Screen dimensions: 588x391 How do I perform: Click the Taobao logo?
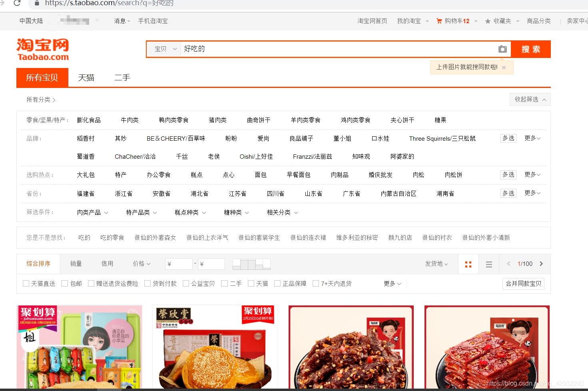[x=43, y=50]
